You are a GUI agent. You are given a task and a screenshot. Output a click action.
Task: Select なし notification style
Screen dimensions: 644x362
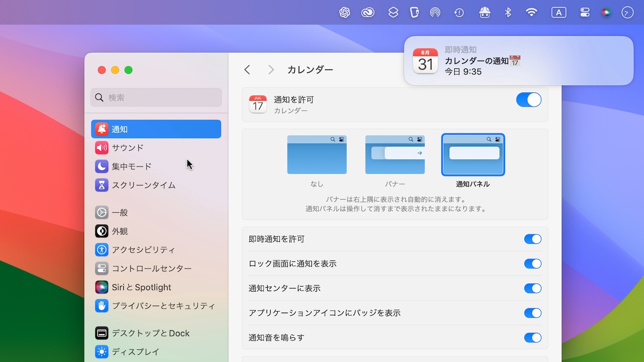(x=317, y=155)
